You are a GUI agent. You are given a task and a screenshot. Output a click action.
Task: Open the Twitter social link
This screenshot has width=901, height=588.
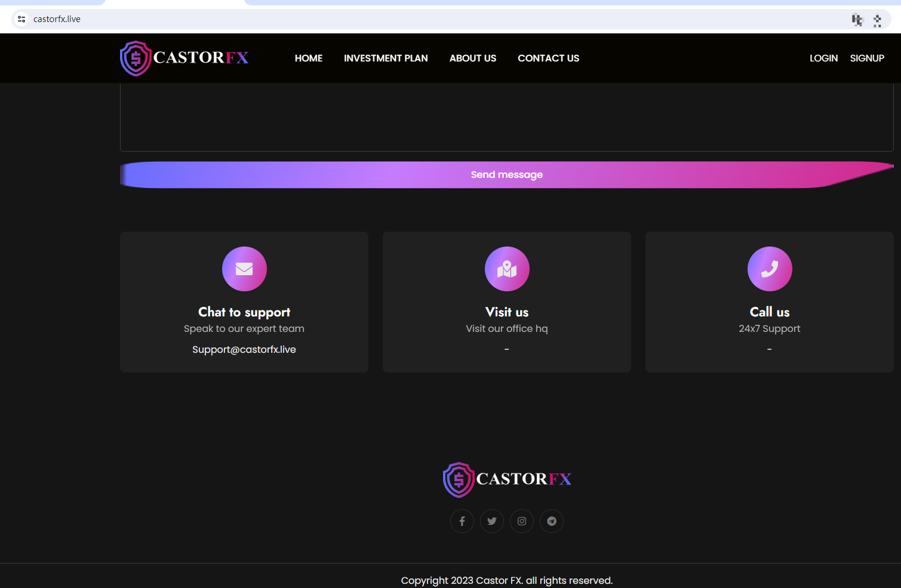(x=492, y=521)
